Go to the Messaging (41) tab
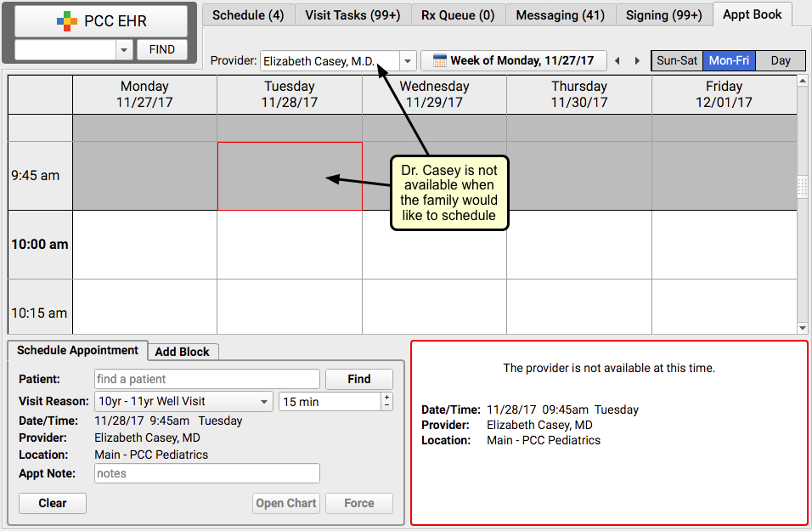 click(561, 15)
